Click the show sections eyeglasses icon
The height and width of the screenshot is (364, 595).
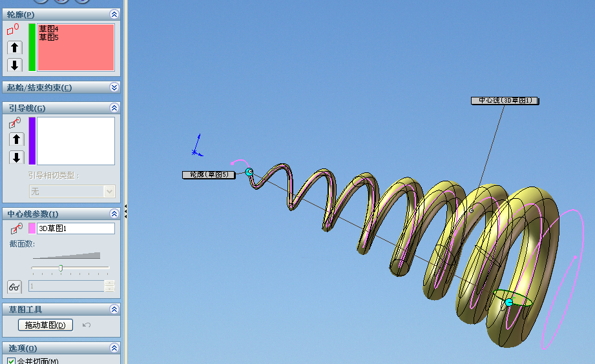14,287
